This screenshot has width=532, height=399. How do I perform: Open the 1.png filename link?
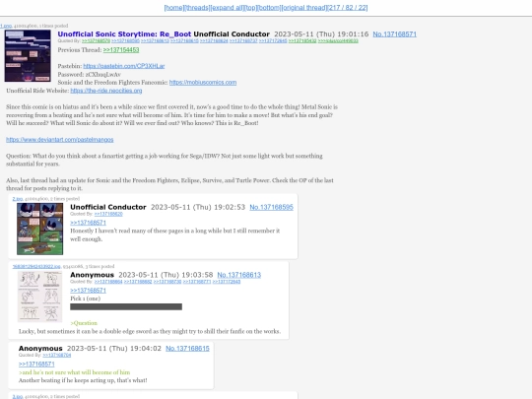coord(6,26)
